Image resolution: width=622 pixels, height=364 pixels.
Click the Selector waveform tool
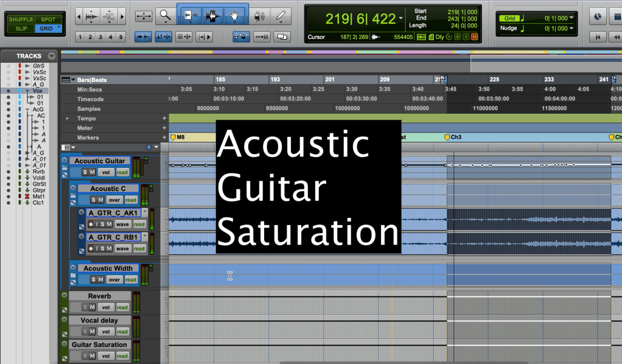[x=212, y=16]
